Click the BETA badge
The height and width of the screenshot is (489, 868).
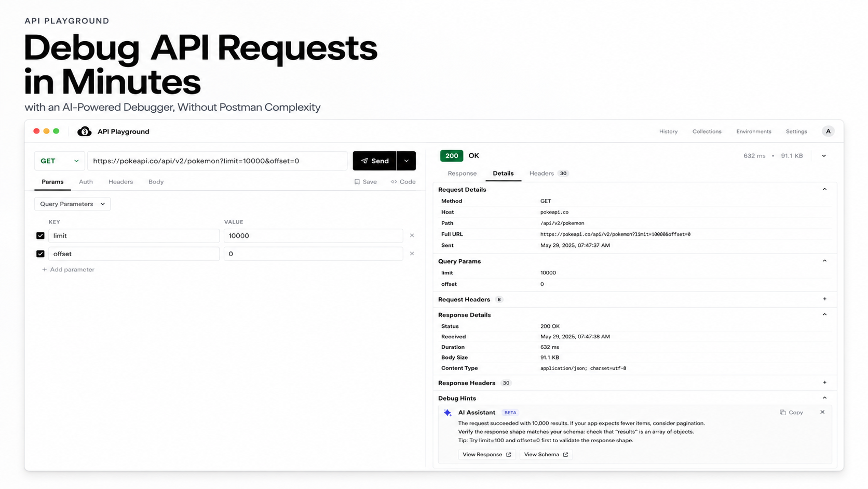point(510,413)
